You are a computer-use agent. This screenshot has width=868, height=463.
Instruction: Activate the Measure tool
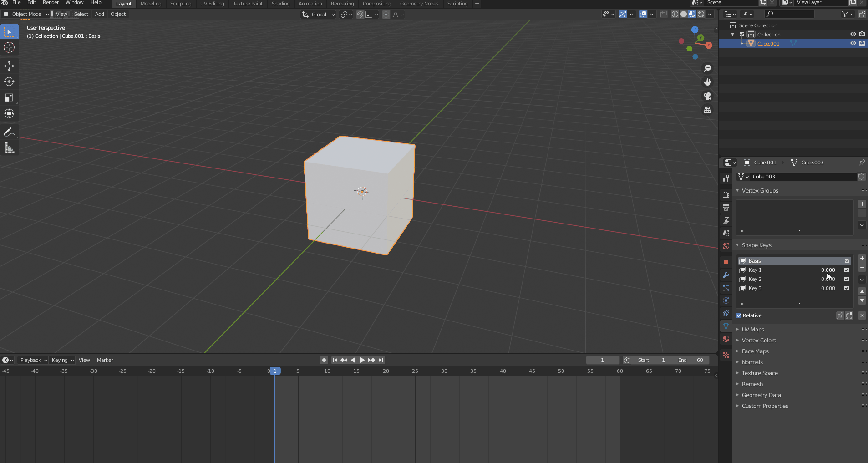(9, 147)
